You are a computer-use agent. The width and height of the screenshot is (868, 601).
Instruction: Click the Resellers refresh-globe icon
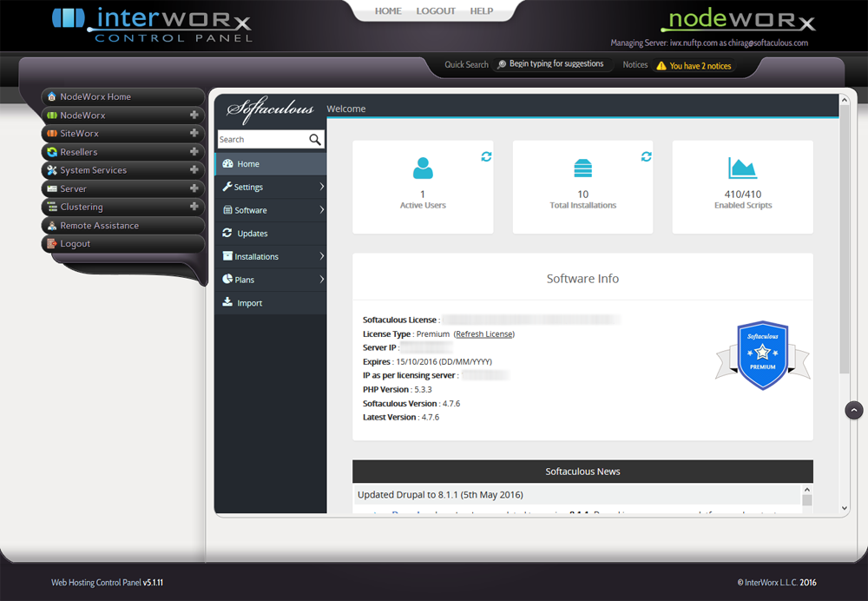point(52,152)
